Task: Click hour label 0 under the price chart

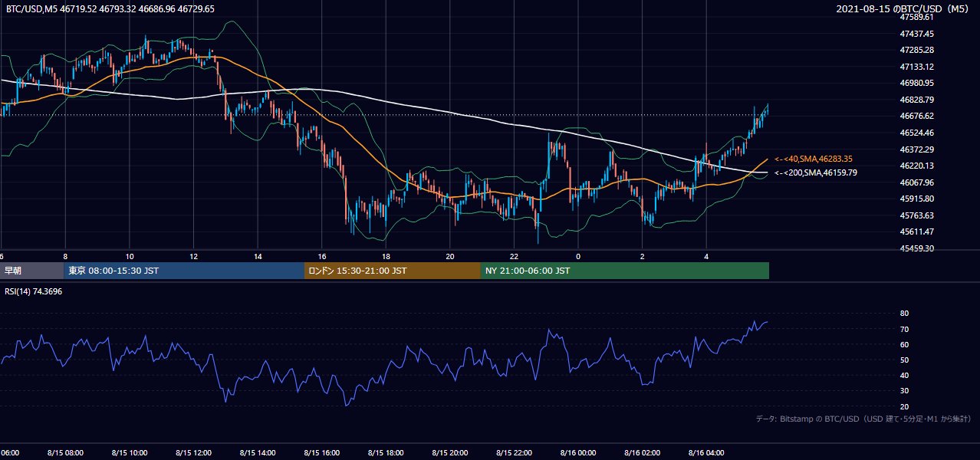Action: pos(578,256)
